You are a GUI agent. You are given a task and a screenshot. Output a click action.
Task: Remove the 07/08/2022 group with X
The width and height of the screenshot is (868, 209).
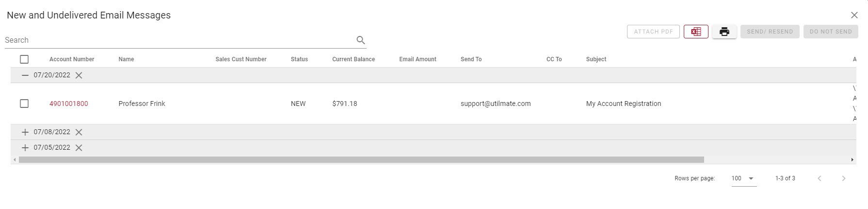click(79, 132)
